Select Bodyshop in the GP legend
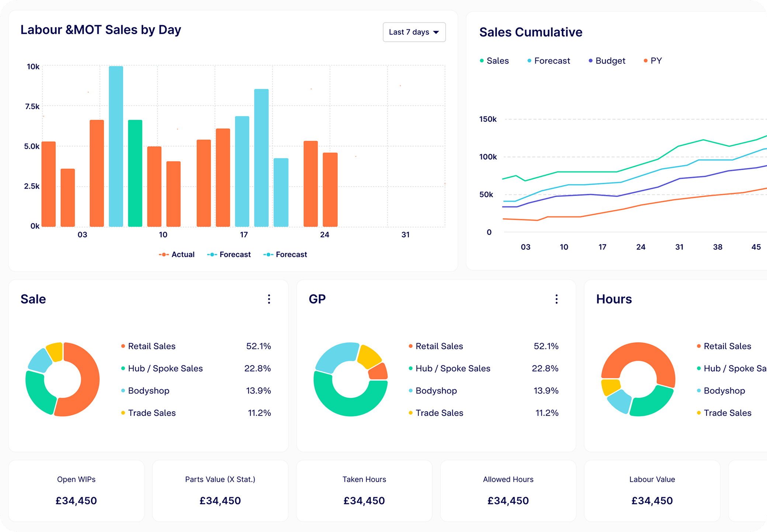Viewport: 767px width, 532px height. click(436, 391)
